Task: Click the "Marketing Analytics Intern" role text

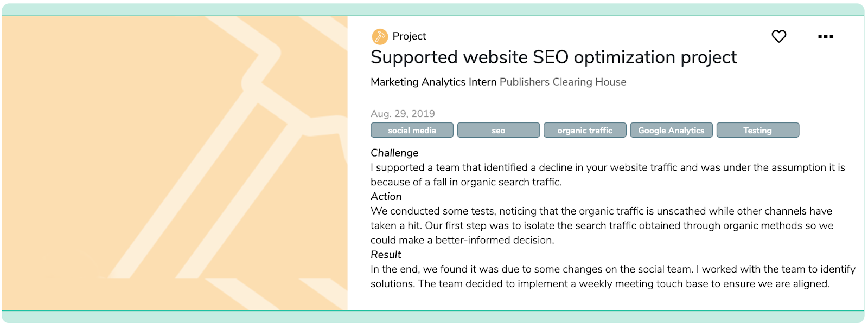Action: tap(433, 82)
